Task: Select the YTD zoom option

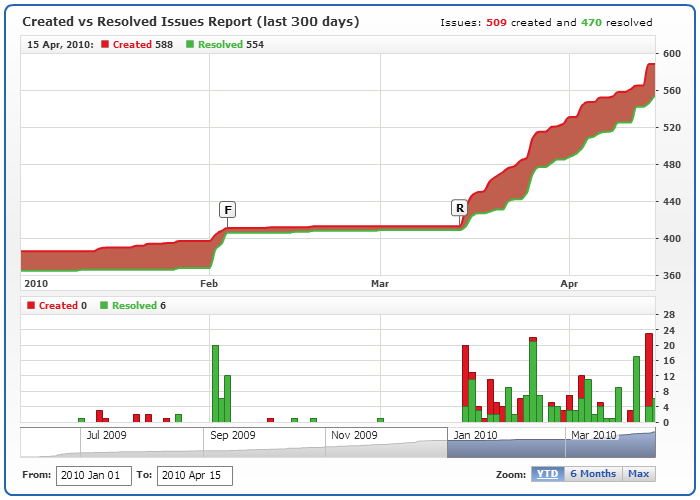Action: point(547,474)
